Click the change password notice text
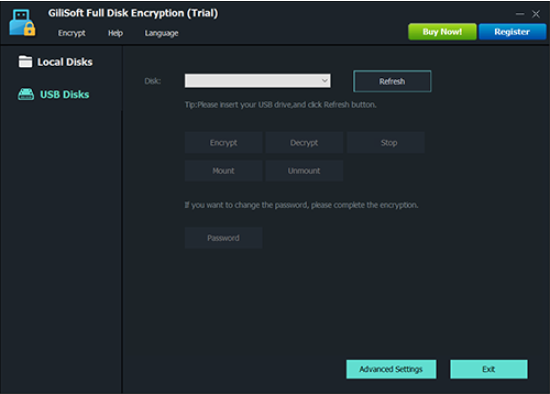The image size is (550, 394). tap(301, 205)
